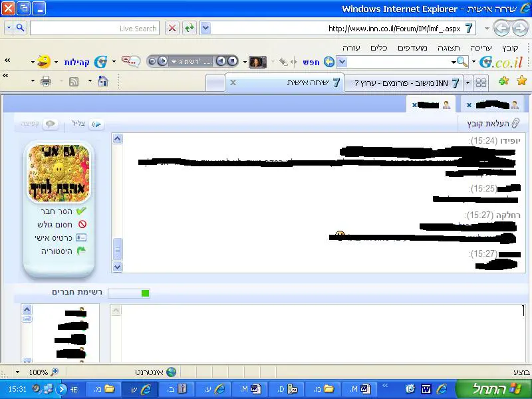Open the address bar URL dropdown

tap(205, 28)
